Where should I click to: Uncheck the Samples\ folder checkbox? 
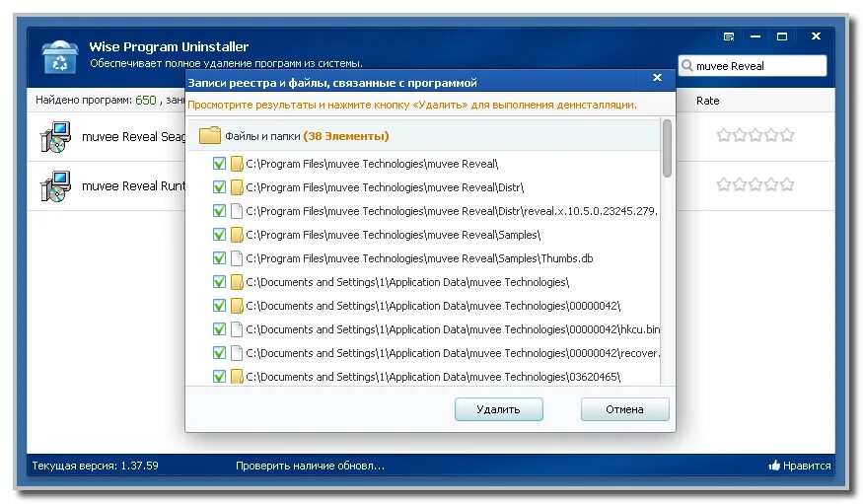pos(219,235)
